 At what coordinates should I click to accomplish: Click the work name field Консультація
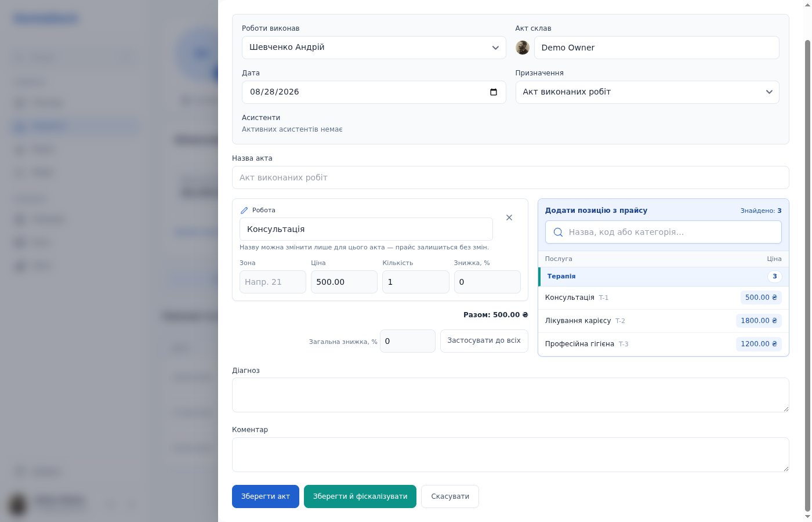[x=366, y=229]
